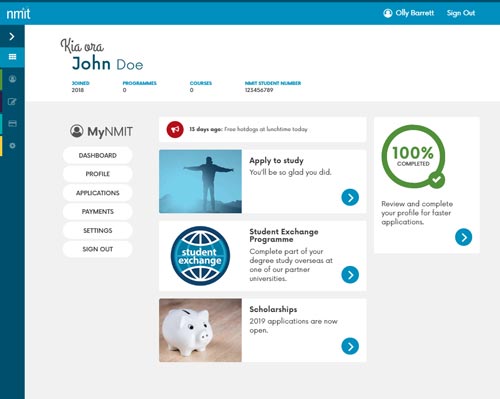Screen dimensions: 500x399
Task: Select DASHBOARD in the MyNMIT menu
Action: pos(98,155)
